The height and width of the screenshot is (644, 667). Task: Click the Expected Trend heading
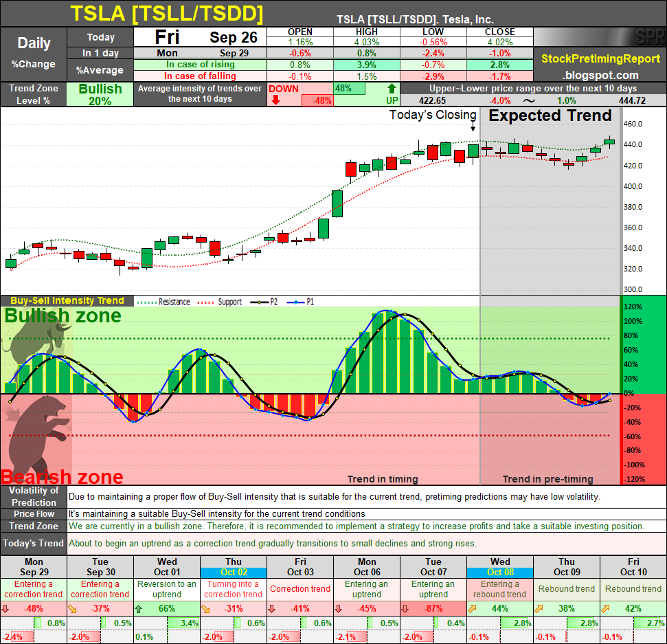[550, 115]
